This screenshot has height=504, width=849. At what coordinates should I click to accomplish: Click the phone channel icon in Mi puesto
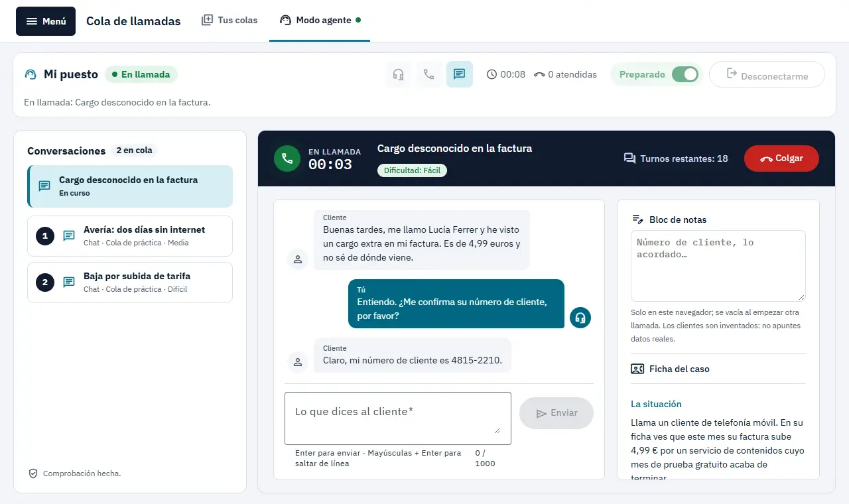point(429,74)
